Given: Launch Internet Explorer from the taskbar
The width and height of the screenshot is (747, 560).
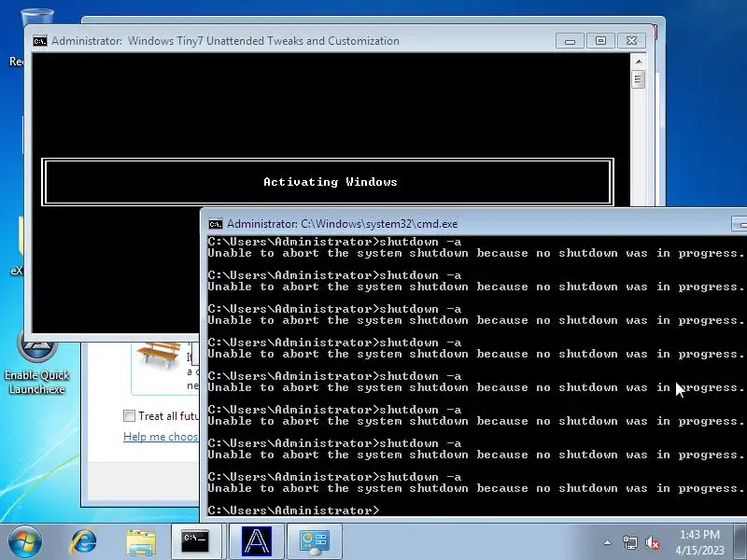Looking at the screenshot, I should click(84, 542).
